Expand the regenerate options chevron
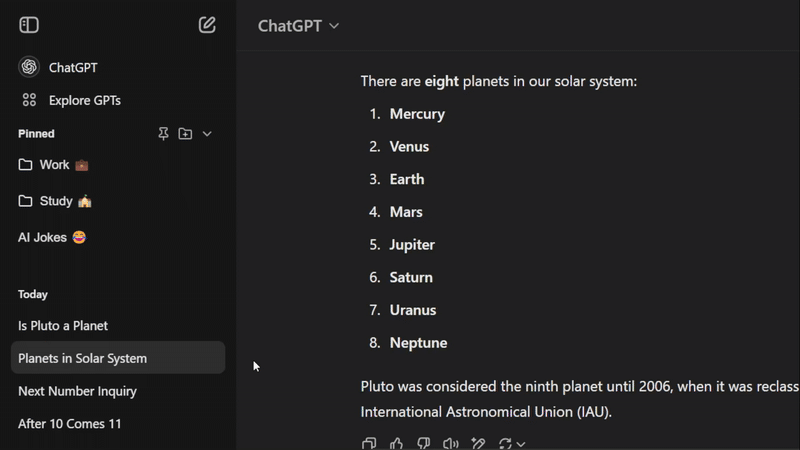The image size is (800, 450). 521,444
